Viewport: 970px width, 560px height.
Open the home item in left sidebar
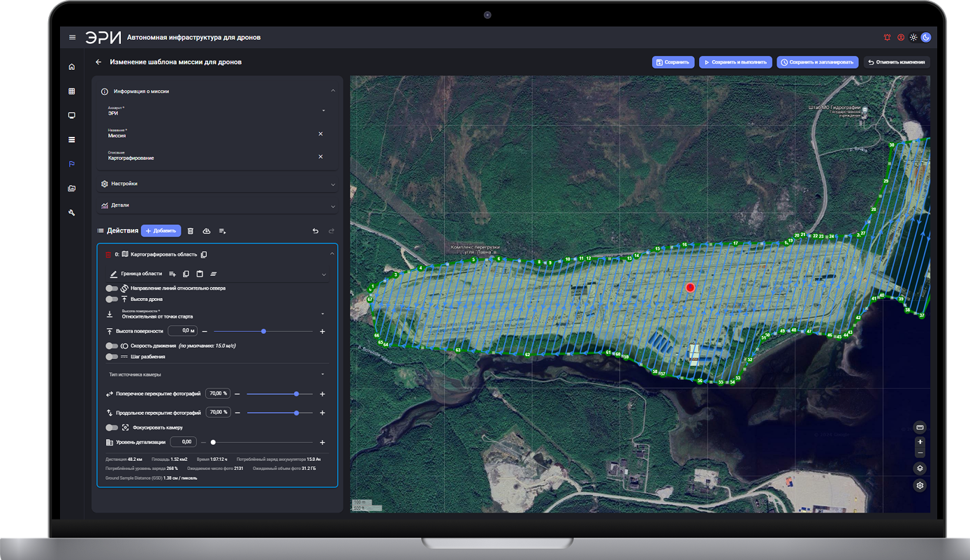click(x=71, y=67)
